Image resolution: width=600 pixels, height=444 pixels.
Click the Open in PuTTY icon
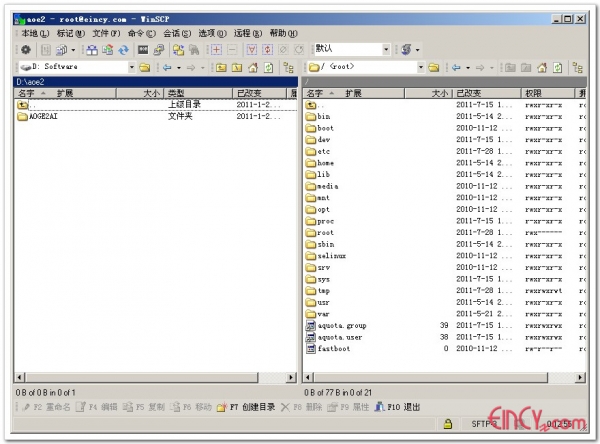(158, 49)
